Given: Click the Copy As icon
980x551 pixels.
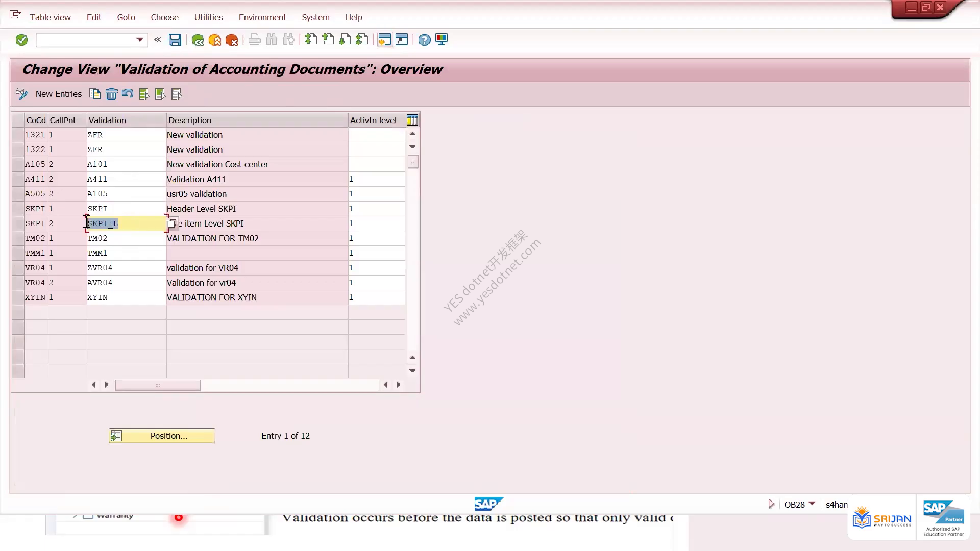Looking at the screenshot, I should click(95, 94).
